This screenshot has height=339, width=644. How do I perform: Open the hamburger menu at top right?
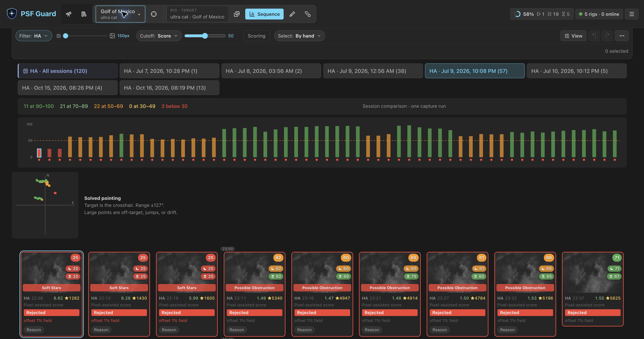[x=631, y=14]
